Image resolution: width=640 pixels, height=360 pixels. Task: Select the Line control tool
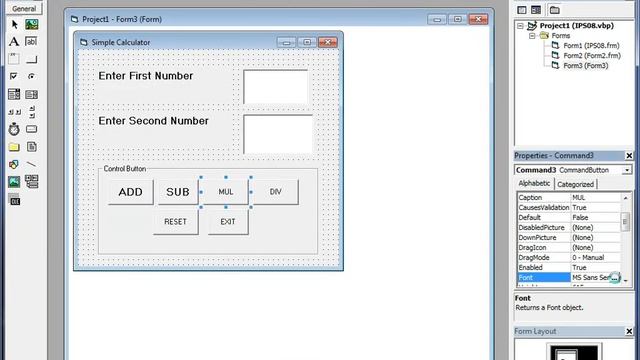click(x=31, y=164)
